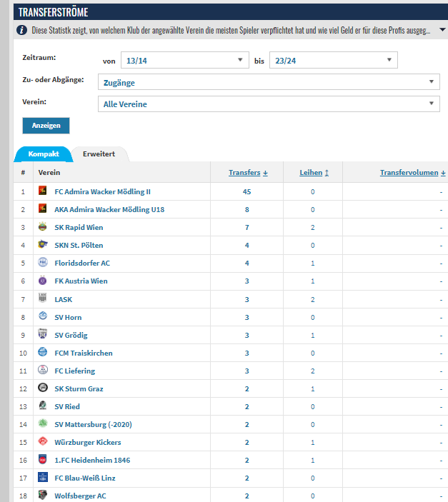The width and height of the screenshot is (448, 502).
Task: Open FC Admira Wacker Mödling II link
Action: [103, 192]
